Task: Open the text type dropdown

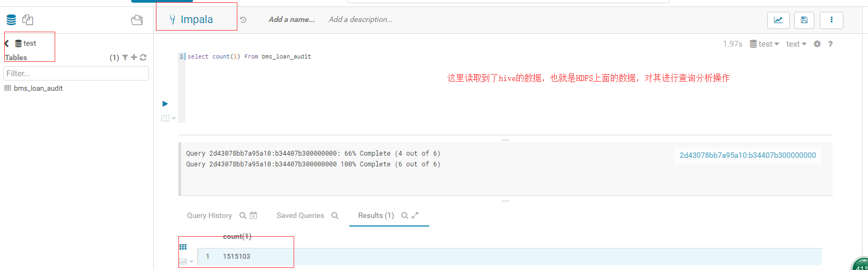Action: pyautogui.click(x=796, y=44)
